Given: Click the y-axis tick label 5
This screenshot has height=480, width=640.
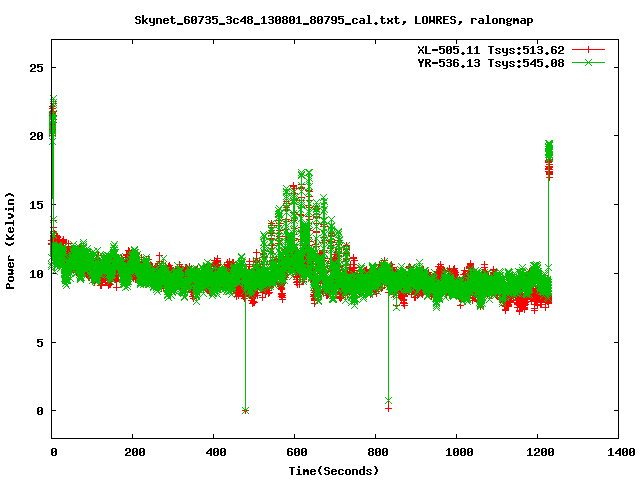Looking at the screenshot, I should [x=40, y=342].
